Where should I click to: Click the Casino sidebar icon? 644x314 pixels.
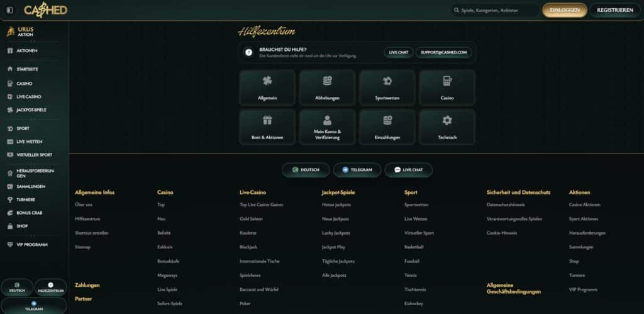tap(10, 84)
